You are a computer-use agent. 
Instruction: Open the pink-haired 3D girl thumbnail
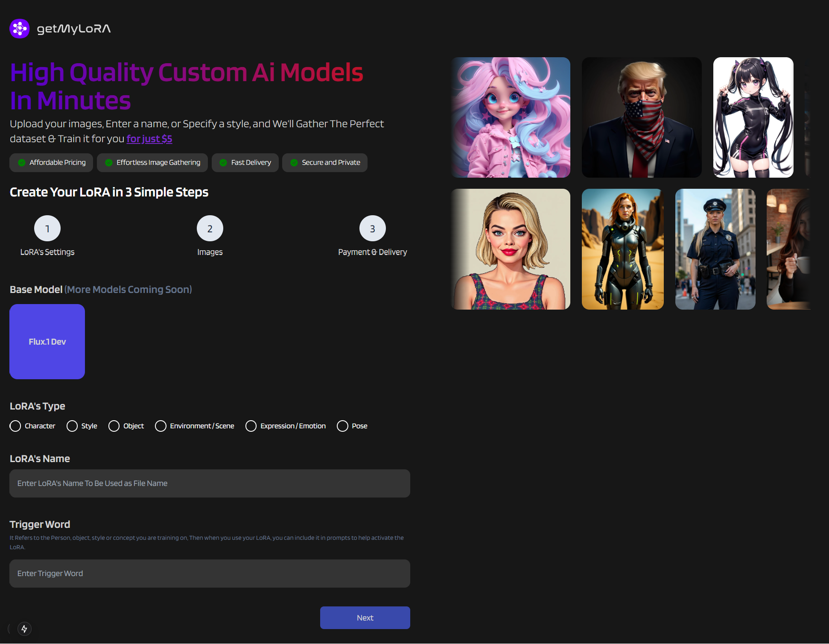(511, 117)
